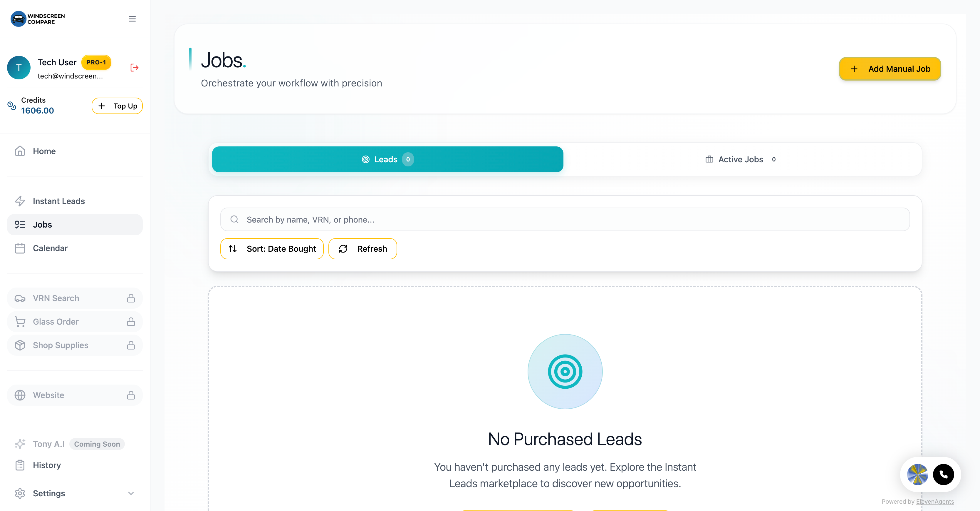
Task: Click the lock icon beside Website
Action: click(131, 395)
